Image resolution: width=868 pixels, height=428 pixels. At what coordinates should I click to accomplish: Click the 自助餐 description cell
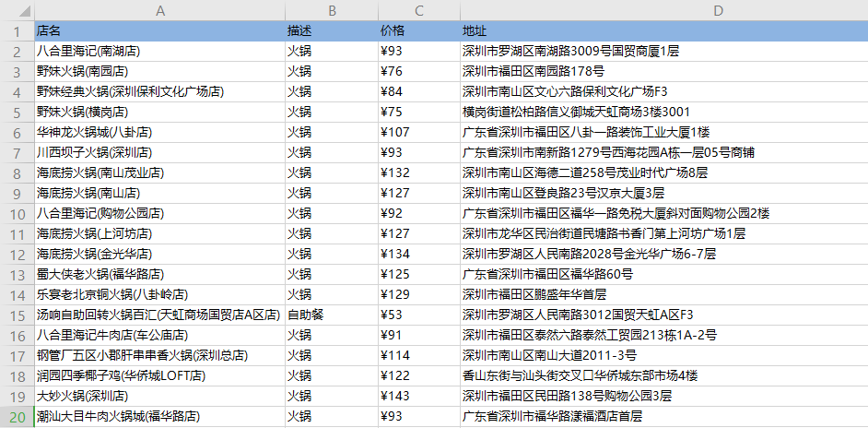pyautogui.click(x=332, y=315)
